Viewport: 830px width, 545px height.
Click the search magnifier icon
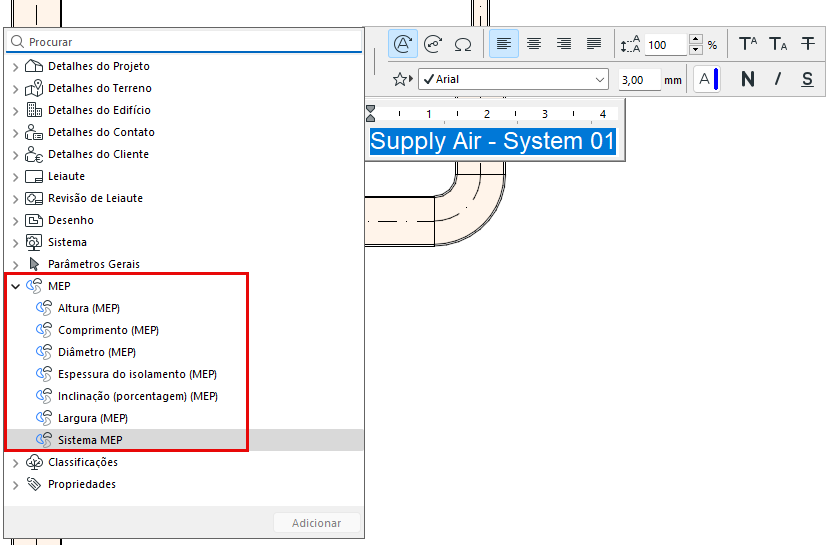click(x=17, y=42)
